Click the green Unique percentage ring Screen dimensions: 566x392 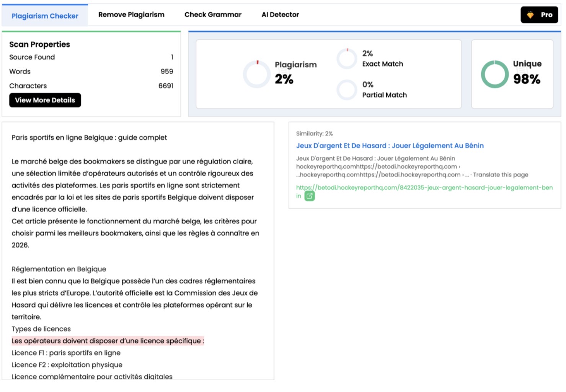click(495, 74)
